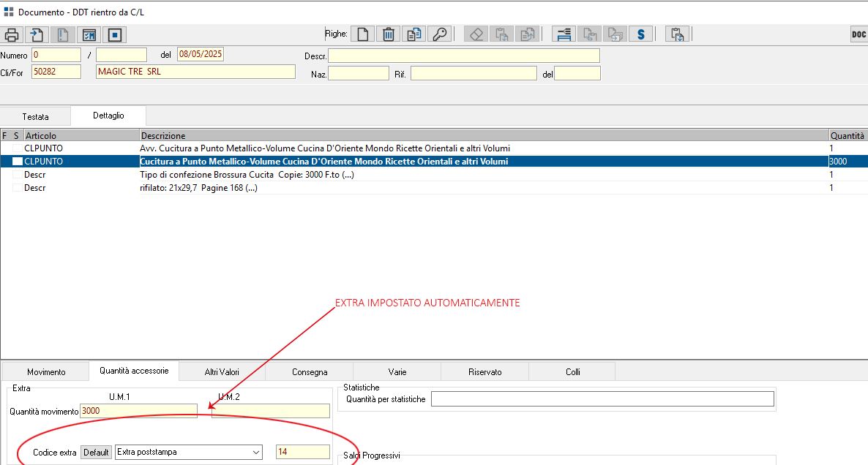
Task: Click the Descrizione column header
Action: (x=484, y=135)
